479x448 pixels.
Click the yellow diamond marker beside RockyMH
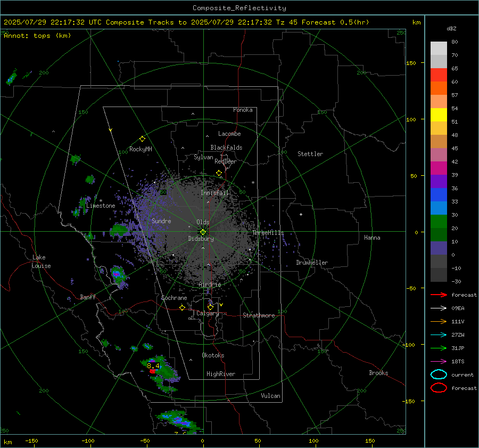[142, 139]
